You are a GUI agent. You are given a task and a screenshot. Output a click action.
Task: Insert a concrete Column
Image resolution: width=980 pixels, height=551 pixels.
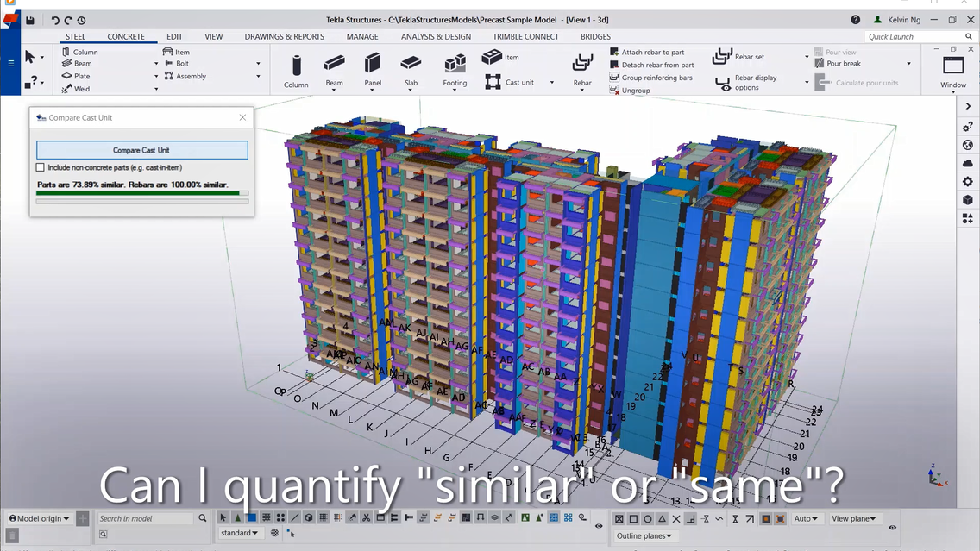tap(296, 71)
